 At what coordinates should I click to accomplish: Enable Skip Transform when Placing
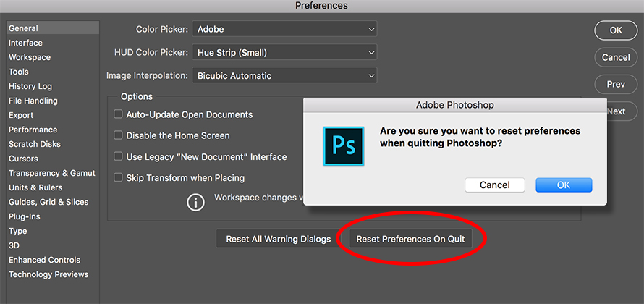pyautogui.click(x=119, y=177)
